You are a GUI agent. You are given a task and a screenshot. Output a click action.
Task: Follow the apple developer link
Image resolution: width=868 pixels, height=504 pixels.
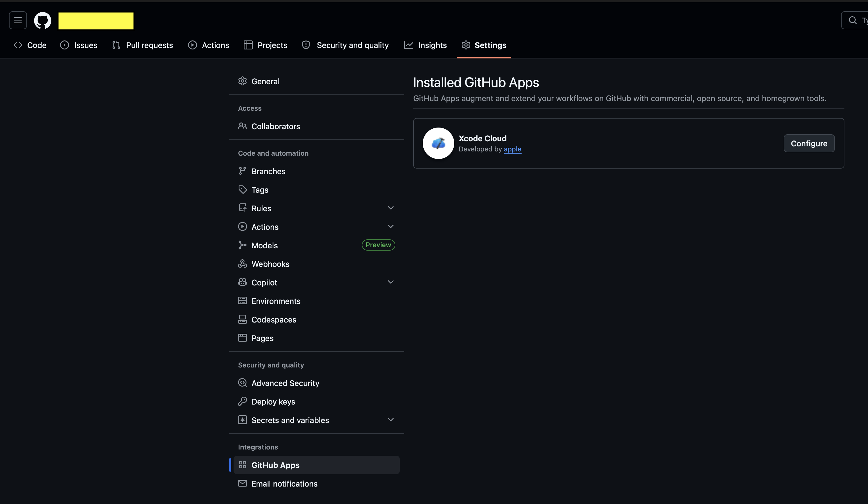(512, 149)
